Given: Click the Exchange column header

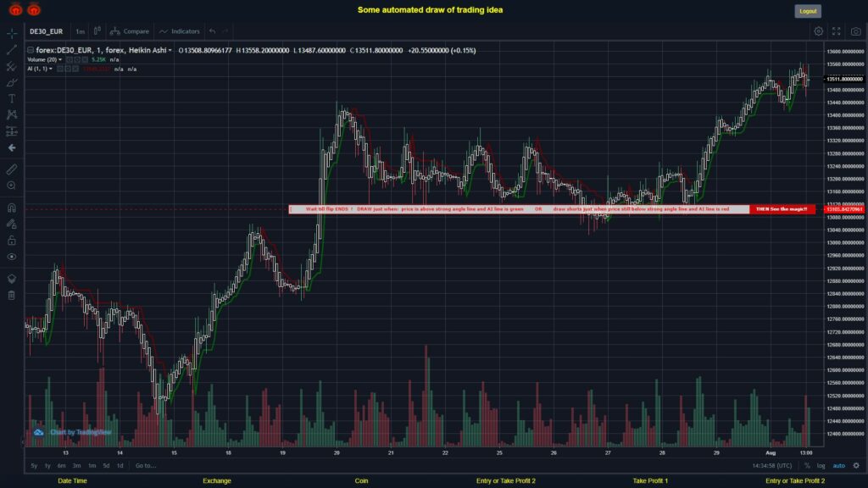Looking at the screenshot, I should pyautogui.click(x=217, y=481).
